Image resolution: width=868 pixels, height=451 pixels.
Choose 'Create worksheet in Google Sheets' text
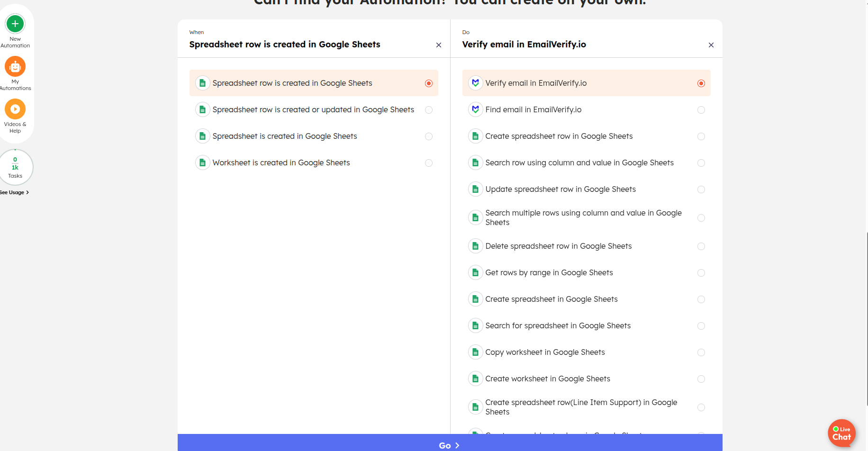point(548,379)
